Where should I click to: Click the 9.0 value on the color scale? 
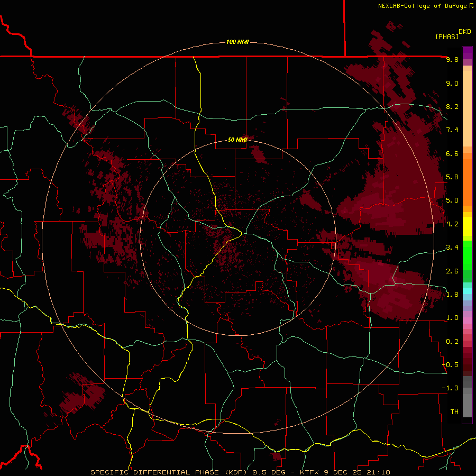(452, 83)
